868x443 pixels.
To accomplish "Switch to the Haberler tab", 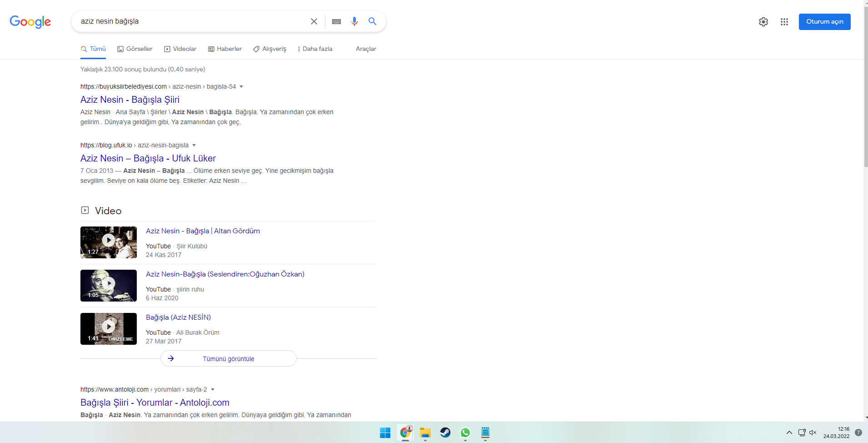I will click(x=225, y=49).
